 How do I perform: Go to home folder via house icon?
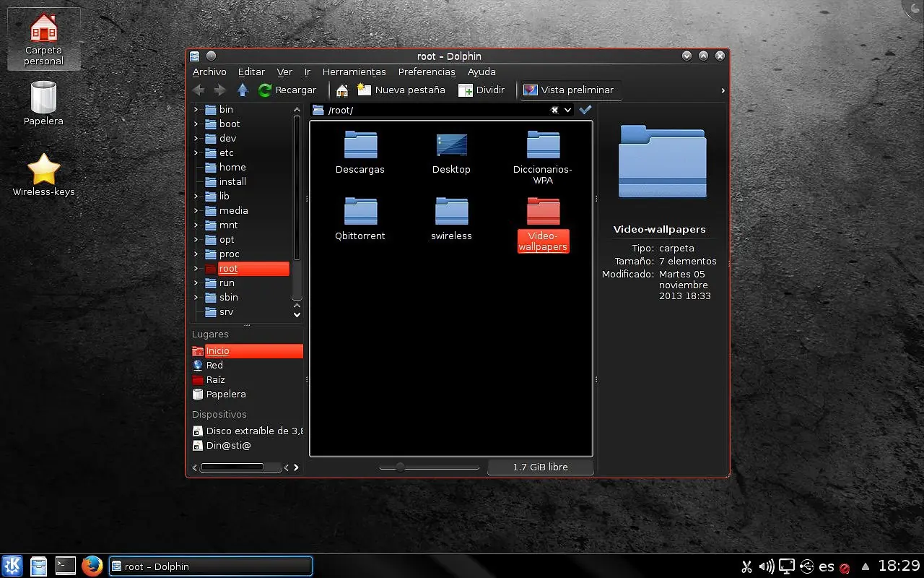[342, 90]
